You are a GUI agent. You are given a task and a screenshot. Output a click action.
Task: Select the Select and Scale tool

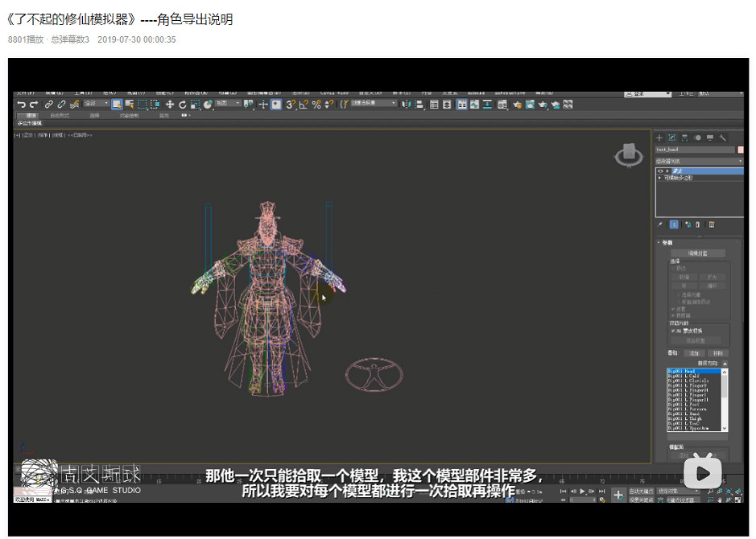click(x=194, y=103)
